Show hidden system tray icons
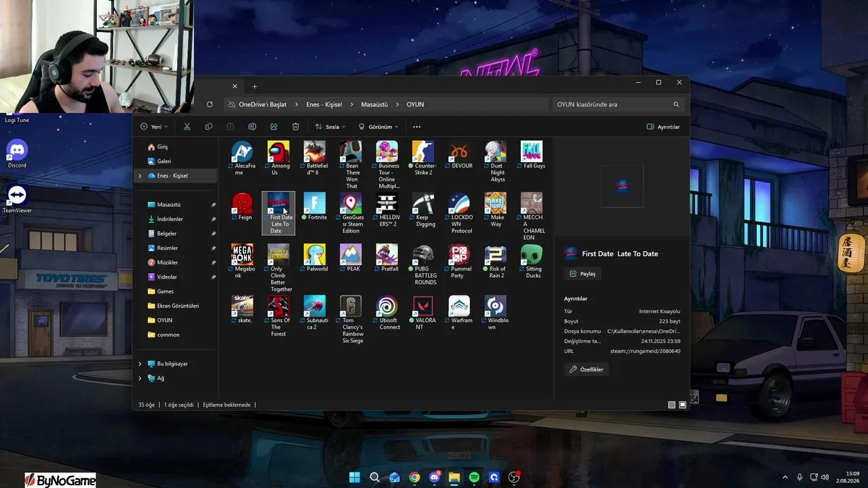868x488 pixels. pos(785,477)
